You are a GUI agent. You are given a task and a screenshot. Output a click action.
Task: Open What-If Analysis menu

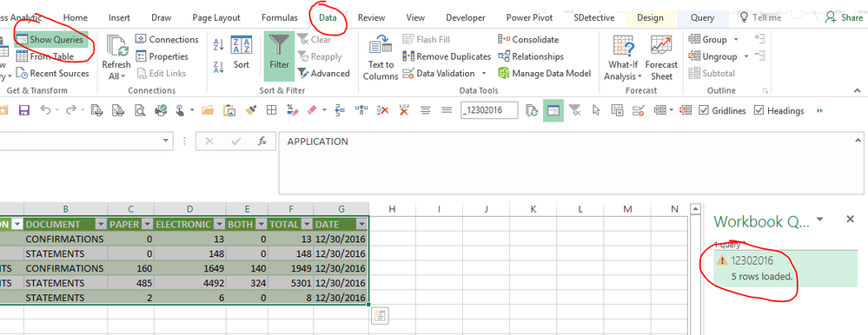(623, 58)
